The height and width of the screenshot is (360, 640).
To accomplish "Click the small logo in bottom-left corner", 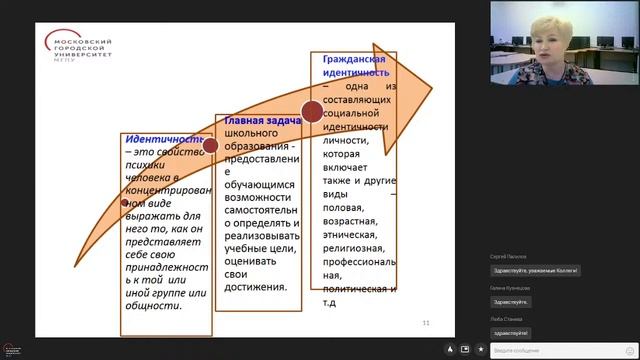I will click(11, 350).
